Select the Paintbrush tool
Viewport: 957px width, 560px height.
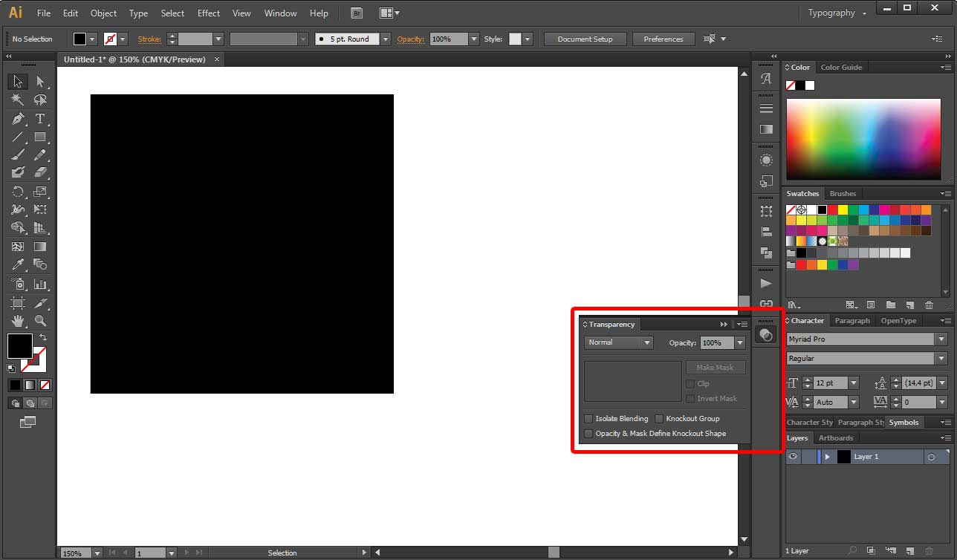(17, 154)
